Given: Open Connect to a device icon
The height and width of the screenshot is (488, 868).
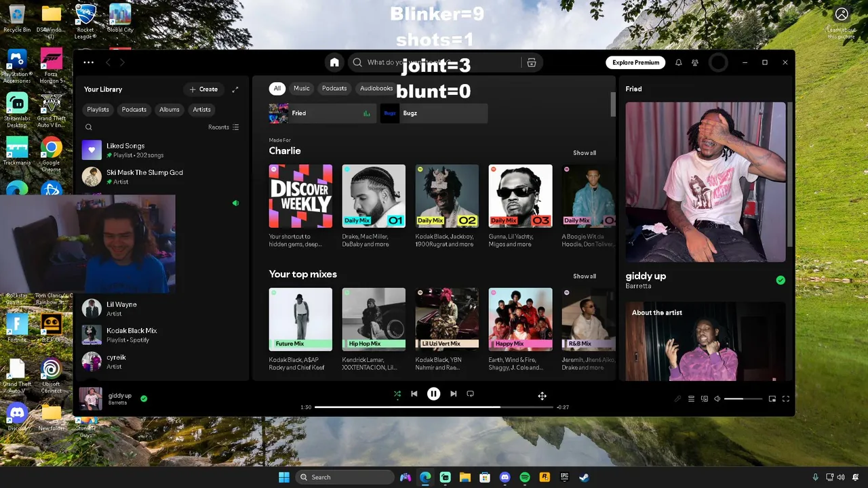Looking at the screenshot, I should pyautogui.click(x=705, y=399).
